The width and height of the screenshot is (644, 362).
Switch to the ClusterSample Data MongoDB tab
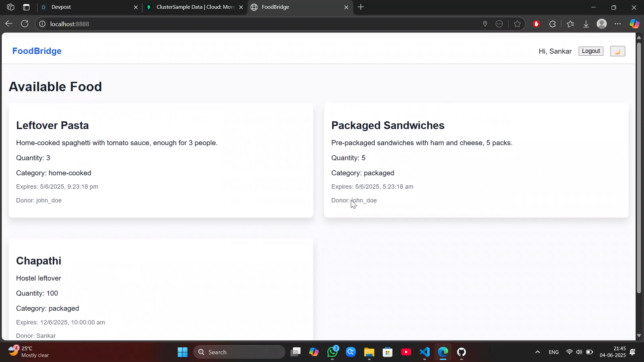[195, 7]
